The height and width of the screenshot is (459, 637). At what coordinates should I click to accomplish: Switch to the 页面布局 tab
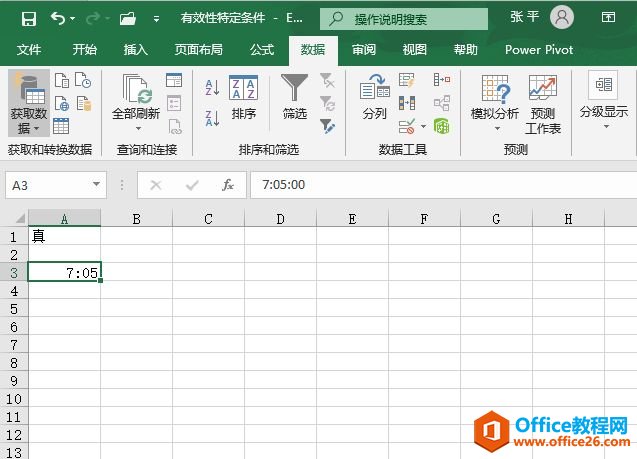[199, 50]
